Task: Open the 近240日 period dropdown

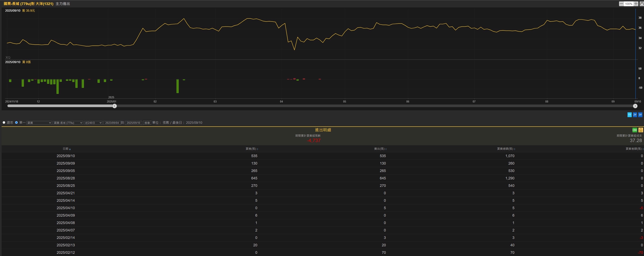Action: pos(93,123)
